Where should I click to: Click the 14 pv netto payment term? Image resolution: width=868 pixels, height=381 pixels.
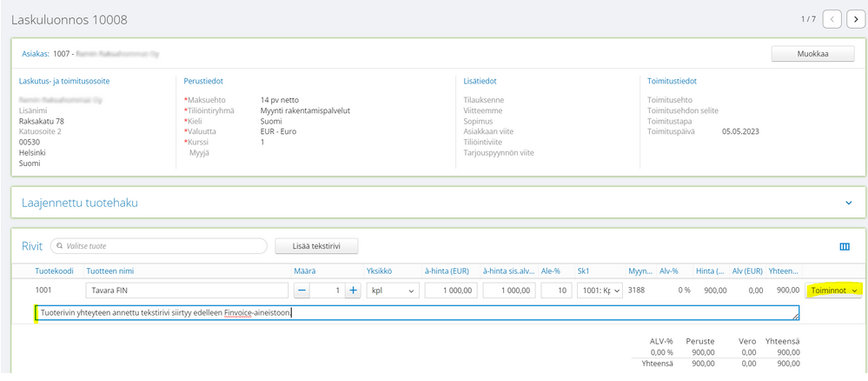(x=280, y=100)
